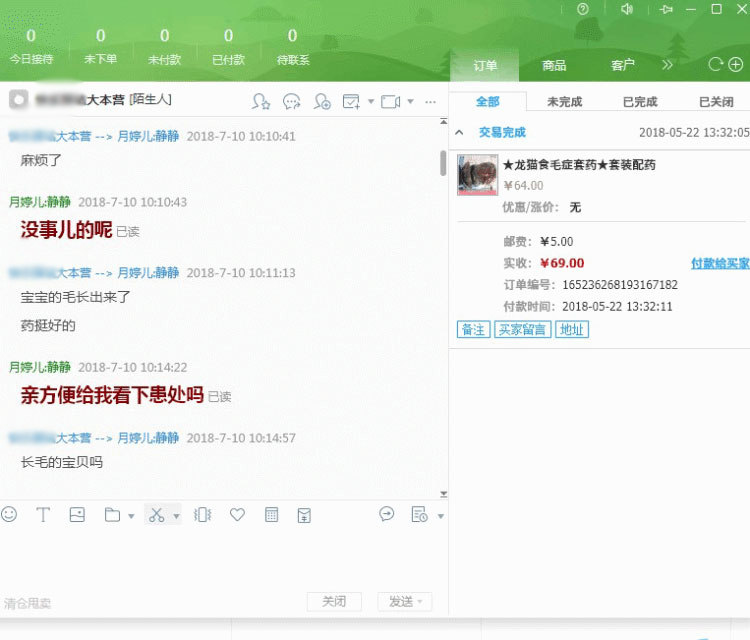Refresh the order panel
This screenshot has width=750, height=640.
coord(716,64)
